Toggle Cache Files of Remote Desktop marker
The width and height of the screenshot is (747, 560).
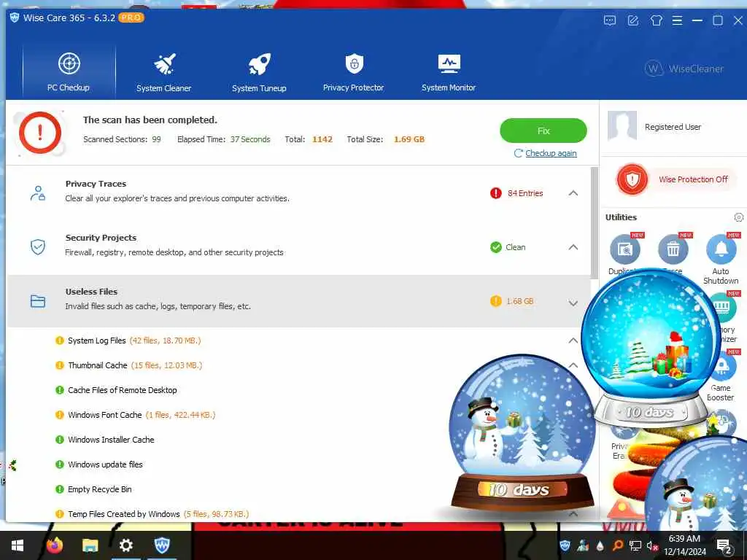click(x=60, y=390)
